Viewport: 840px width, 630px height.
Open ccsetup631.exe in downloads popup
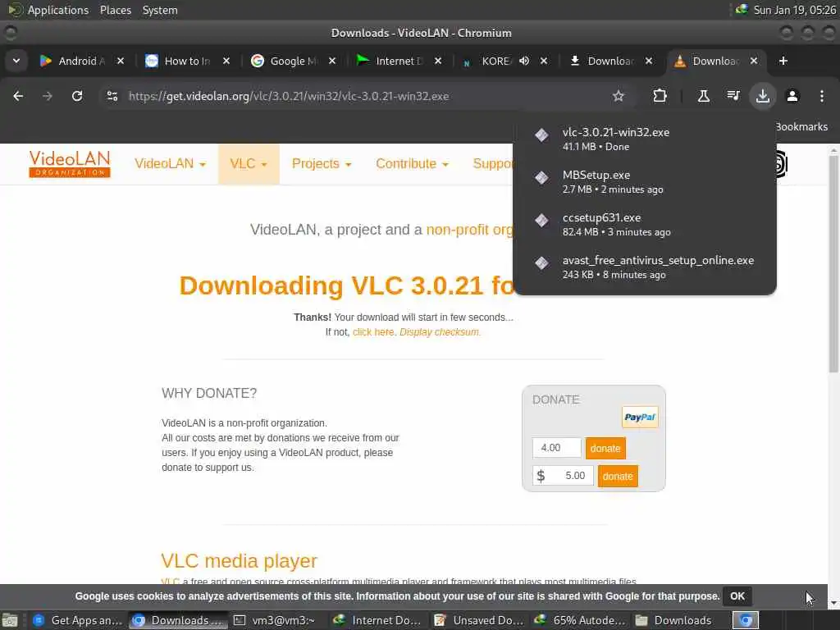pos(645,225)
